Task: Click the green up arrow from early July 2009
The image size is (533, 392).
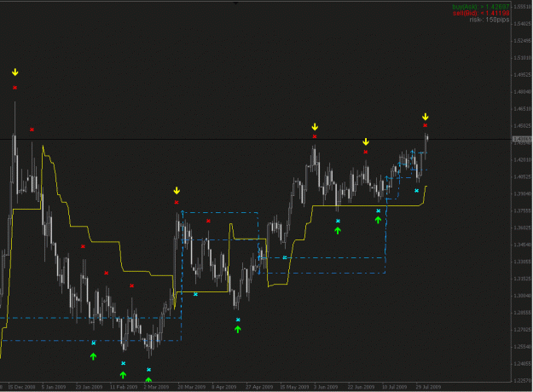Action: 378,220
